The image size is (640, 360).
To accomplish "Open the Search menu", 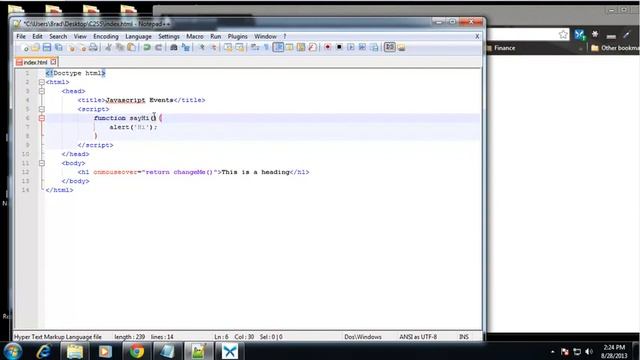I will click(x=58, y=36).
